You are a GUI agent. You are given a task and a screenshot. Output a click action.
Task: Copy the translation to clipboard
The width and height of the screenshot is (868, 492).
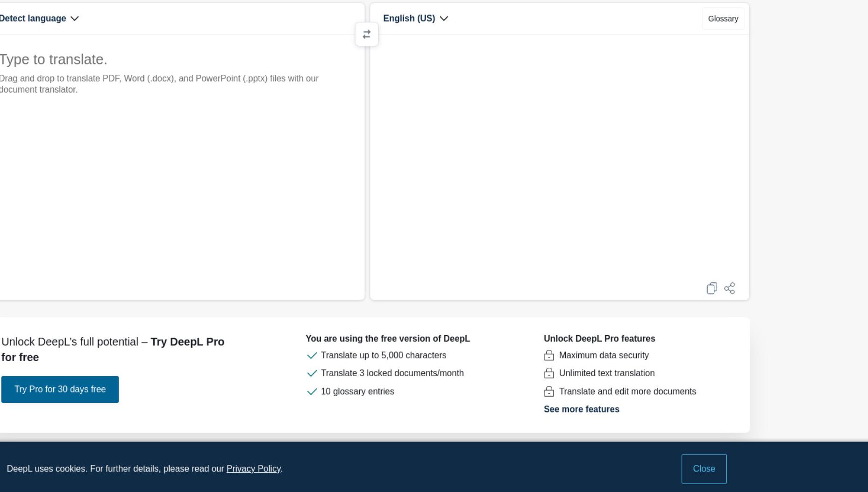pos(711,288)
